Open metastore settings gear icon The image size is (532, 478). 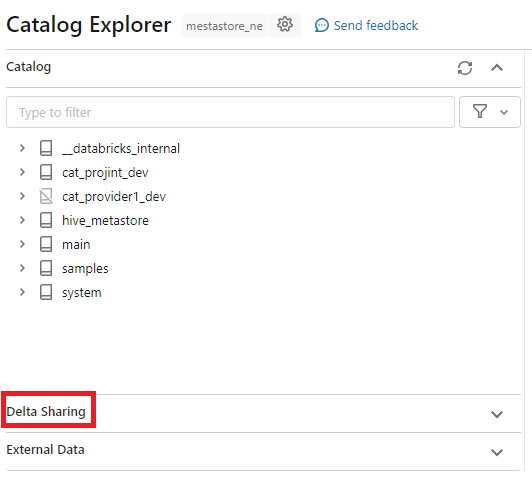tap(285, 25)
